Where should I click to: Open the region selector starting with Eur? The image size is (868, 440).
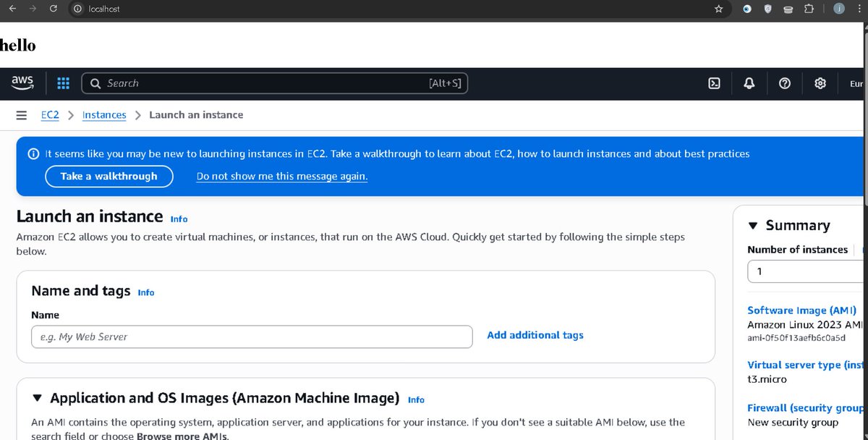click(x=856, y=83)
